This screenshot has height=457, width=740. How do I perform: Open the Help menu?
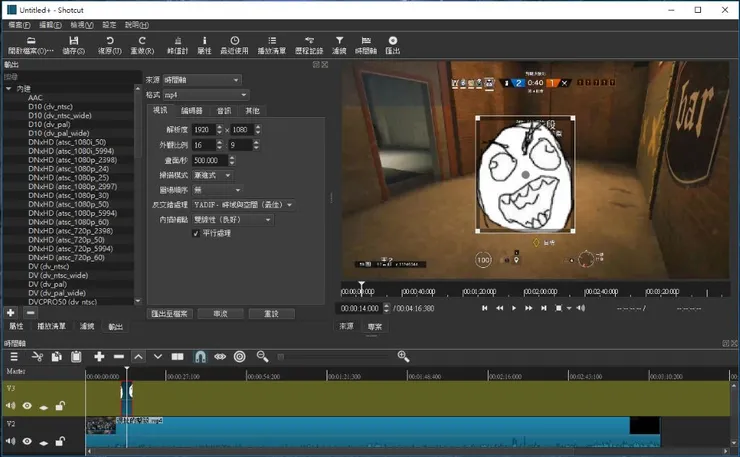(137, 25)
